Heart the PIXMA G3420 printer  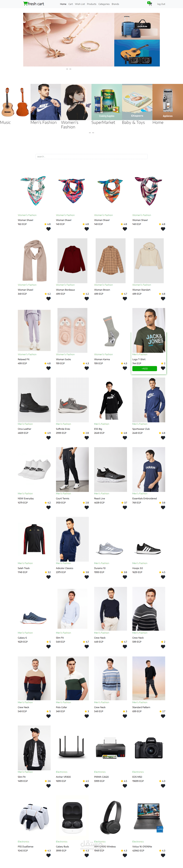[125, 786]
